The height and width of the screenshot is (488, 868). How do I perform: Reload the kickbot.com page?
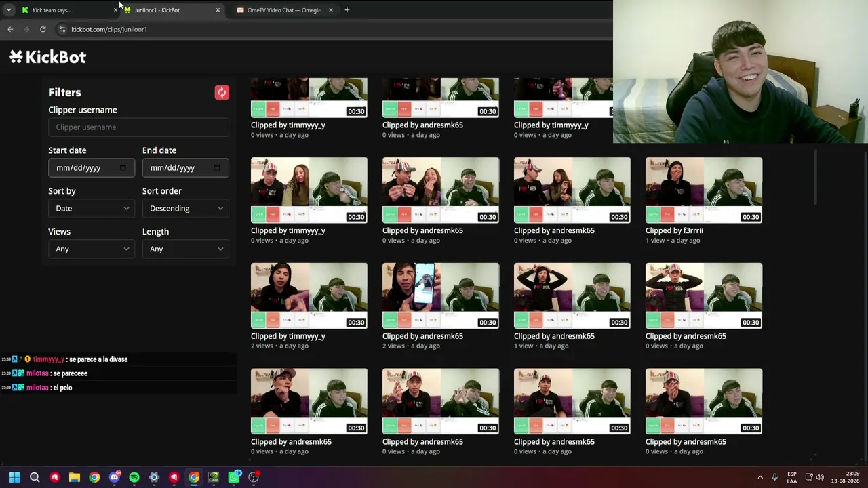tap(43, 29)
